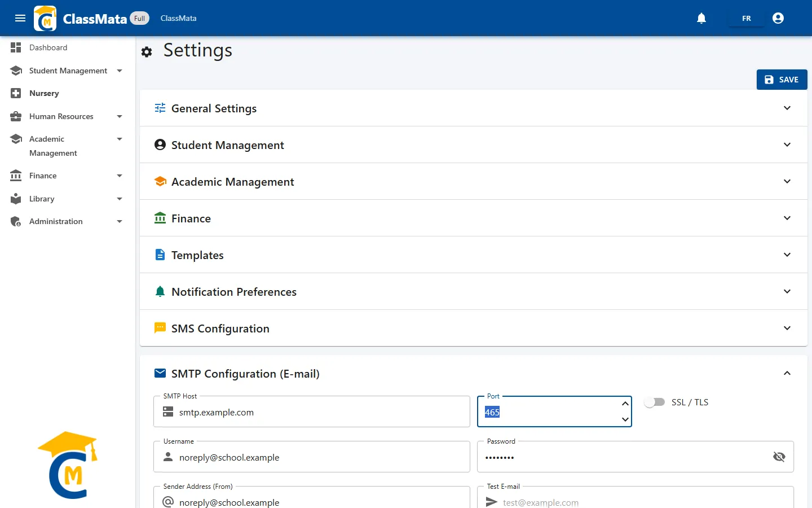Viewport: 812px width, 508px height.
Task: Open Academic Management sidebar menu
Action: (68, 146)
